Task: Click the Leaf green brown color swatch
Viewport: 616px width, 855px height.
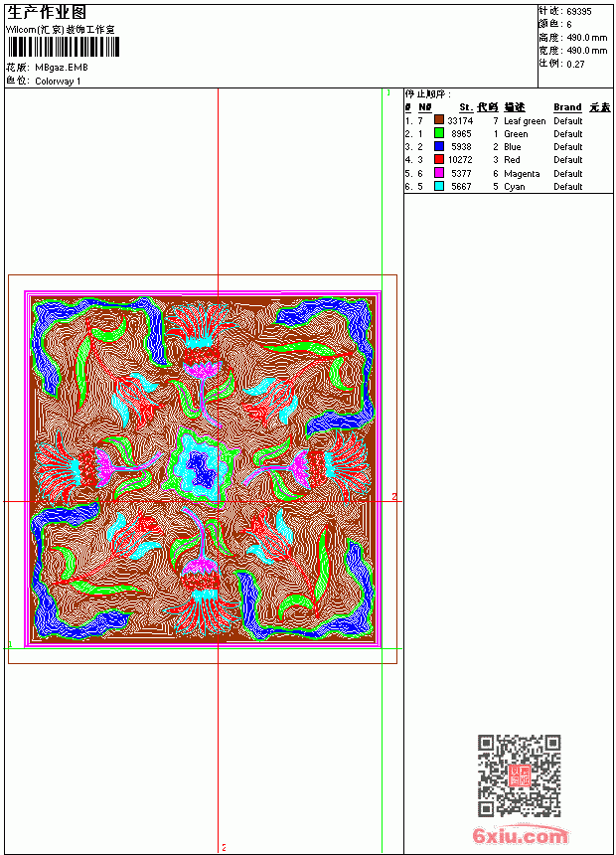Action: (439, 120)
